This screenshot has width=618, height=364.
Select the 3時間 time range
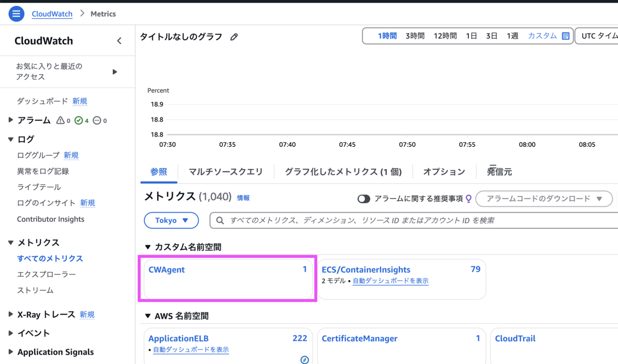tap(415, 36)
